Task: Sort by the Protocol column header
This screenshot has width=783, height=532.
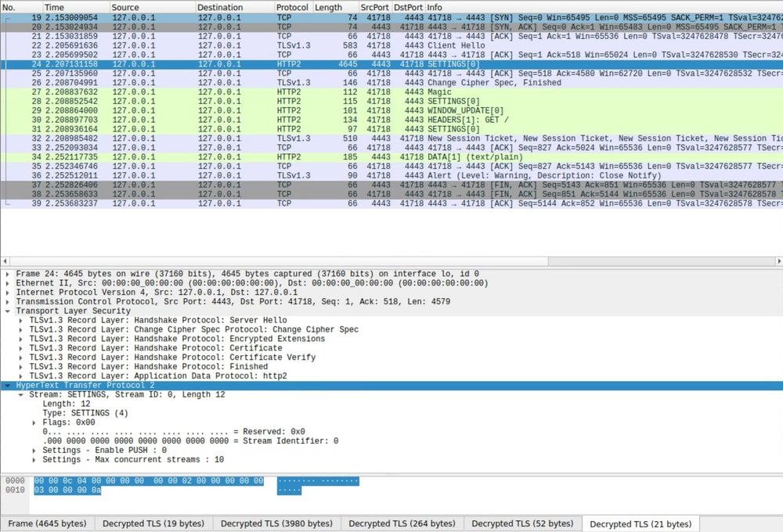Action: [294, 8]
